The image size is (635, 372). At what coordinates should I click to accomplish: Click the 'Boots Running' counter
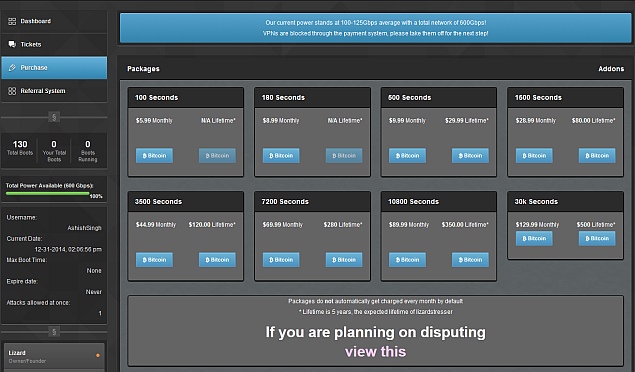point(88,151)
